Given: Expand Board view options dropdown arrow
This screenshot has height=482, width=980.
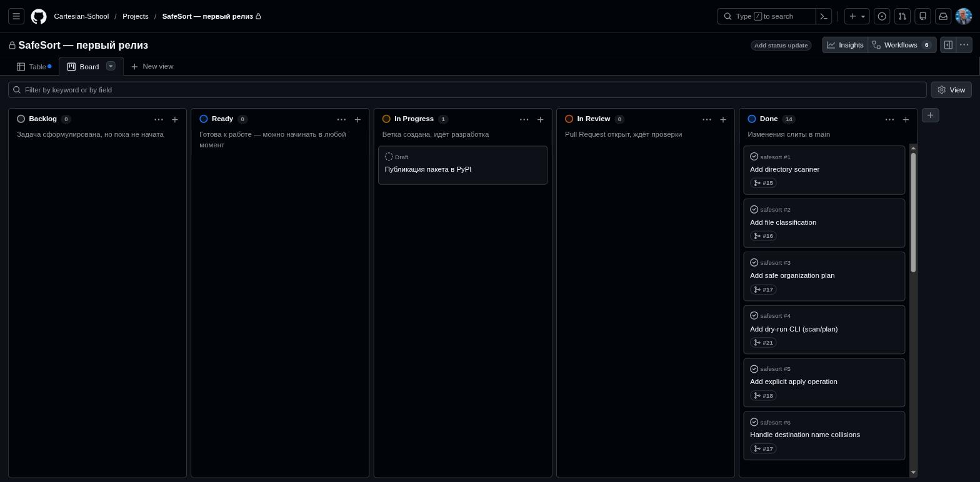Looking at the screenshot, I should click(x=111, y=66).
